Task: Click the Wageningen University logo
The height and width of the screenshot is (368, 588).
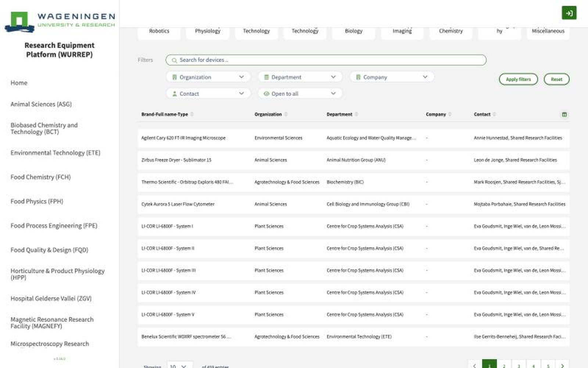Action: (x=60, y=21)
